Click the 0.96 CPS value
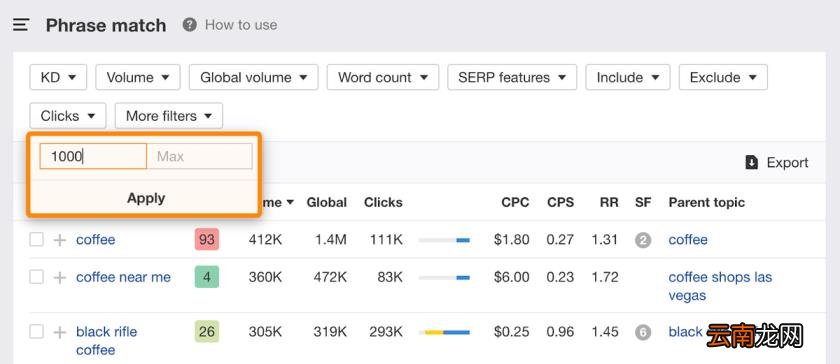Image resolution: width=840 pixels, height=364 pixels. pos(560,332)
